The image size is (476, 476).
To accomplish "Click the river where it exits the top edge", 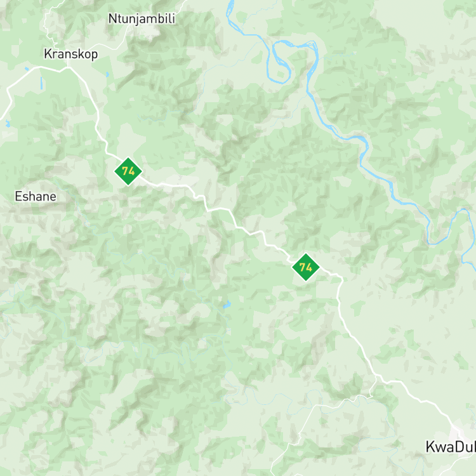I will coord(230,4).
